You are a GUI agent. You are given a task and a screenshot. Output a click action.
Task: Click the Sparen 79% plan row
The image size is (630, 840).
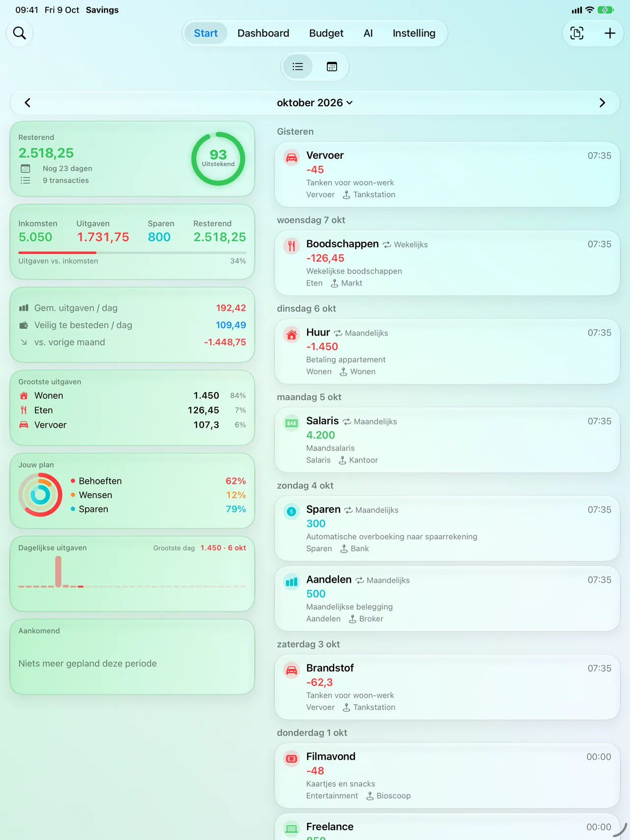(158, 509)
